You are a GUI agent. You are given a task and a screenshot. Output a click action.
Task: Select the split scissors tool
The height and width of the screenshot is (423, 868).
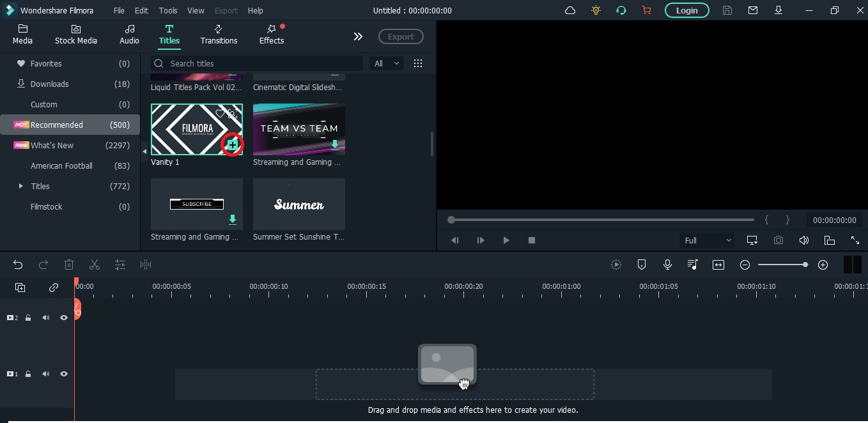[95, 265]
